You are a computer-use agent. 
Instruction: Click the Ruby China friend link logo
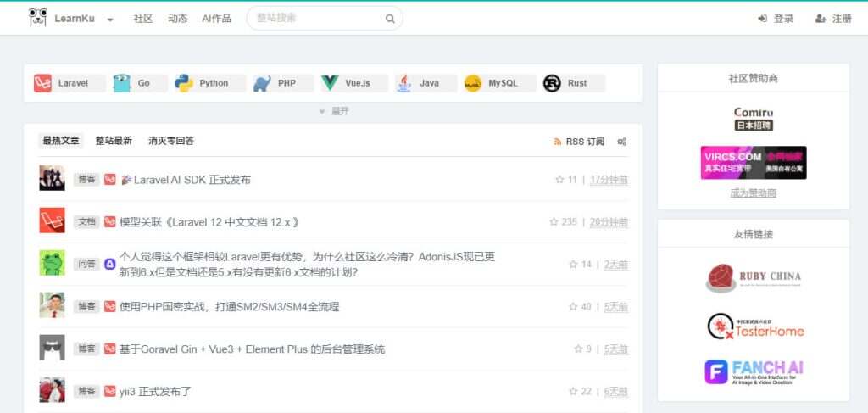(x=753, y=277)
